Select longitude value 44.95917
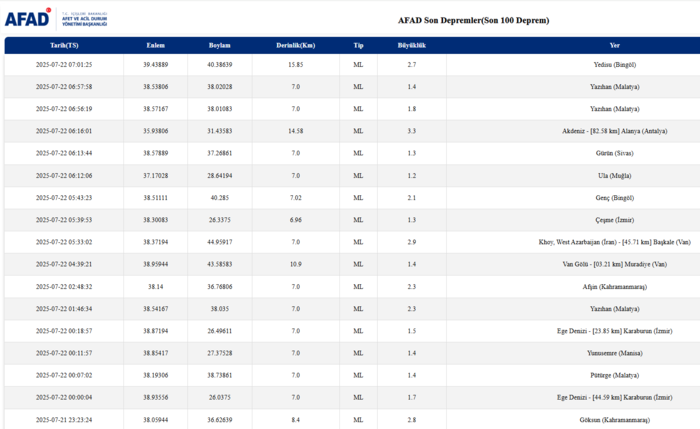700x429 pixels. (220, 242)
